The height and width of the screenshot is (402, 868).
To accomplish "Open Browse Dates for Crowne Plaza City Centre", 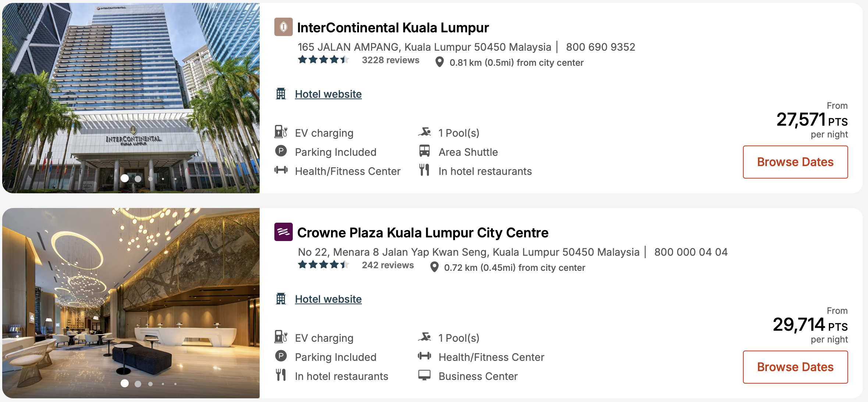I will coord(796,367).
